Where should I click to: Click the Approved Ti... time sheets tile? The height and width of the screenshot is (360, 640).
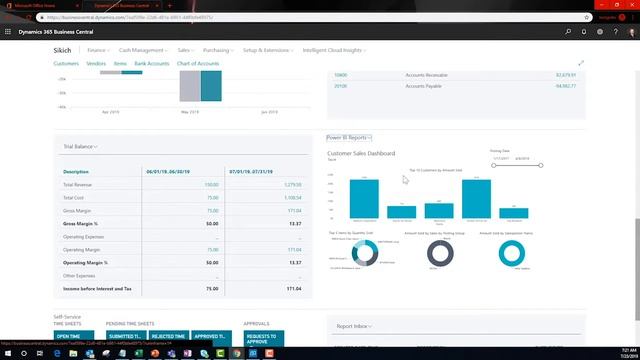211,337
